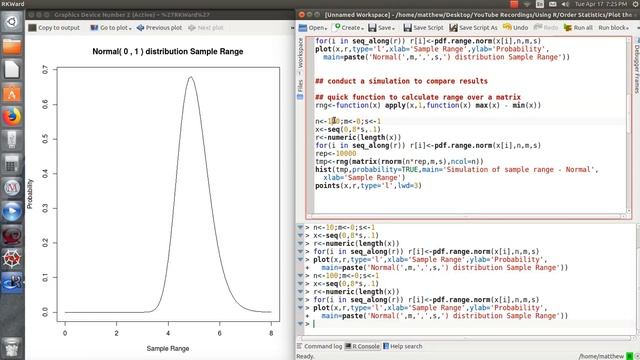Launch Firefox from the dock
The width and height of the screenshot is (640, 360).
(11, 117)
